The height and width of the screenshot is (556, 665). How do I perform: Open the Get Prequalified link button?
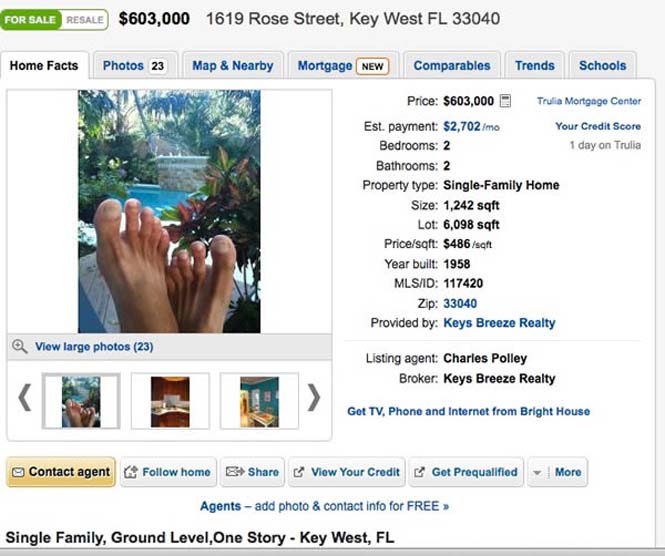point(466,472)
